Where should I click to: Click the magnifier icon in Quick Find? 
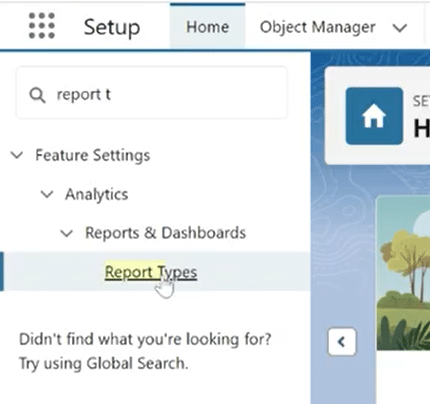(37, 95)
